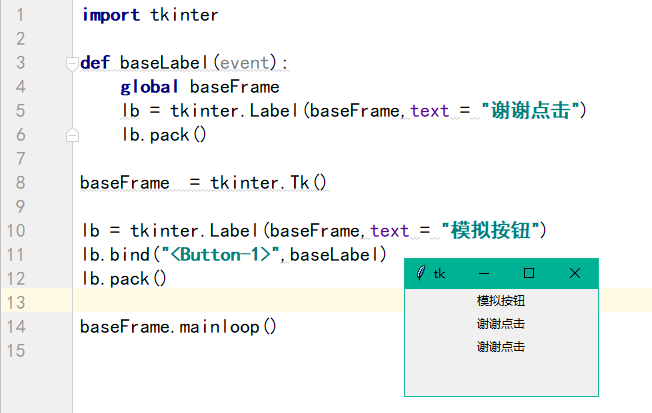Place cursor on 'import' keyword
Screen dimensions: 652x413
pos(111,15)
